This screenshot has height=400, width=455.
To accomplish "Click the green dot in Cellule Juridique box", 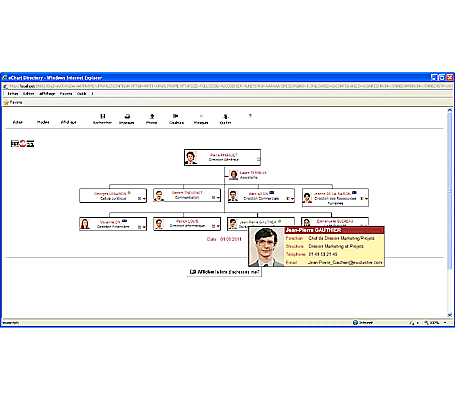I will point(129,193).
